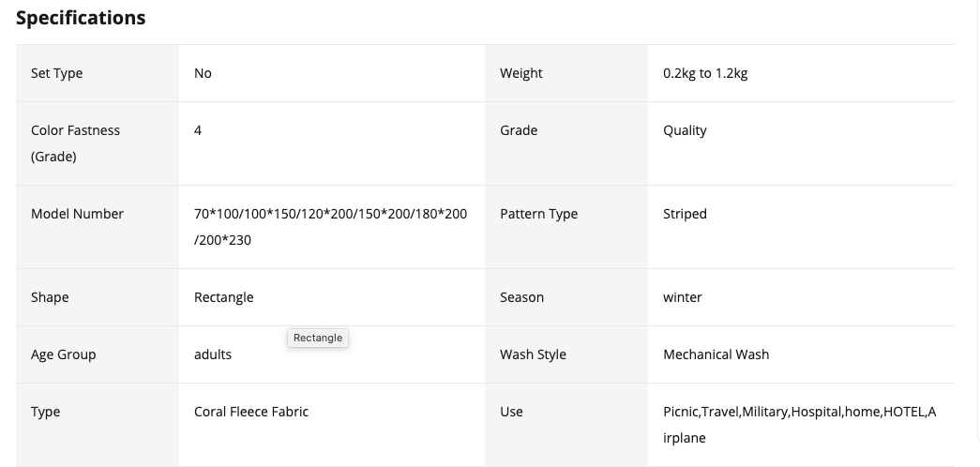Click the Model Number label
Image resolution: width=980 pixels, height=467 pixels.
coord(77,214)
